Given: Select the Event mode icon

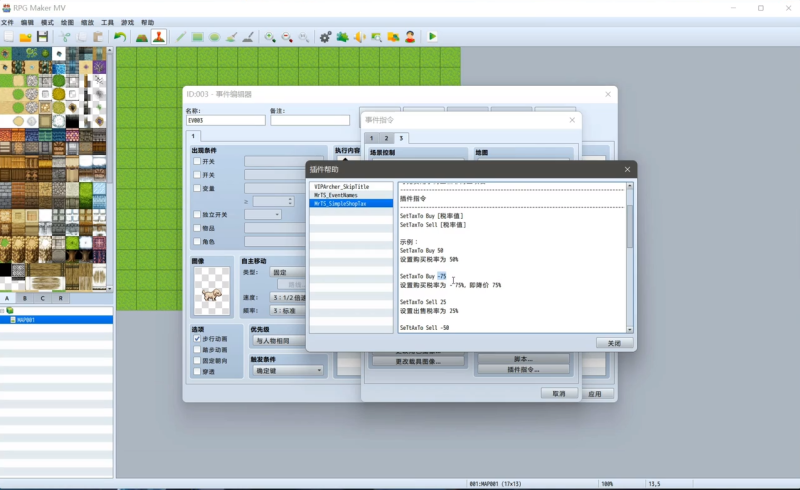Looking at the screenshot, I should (159, 37).
